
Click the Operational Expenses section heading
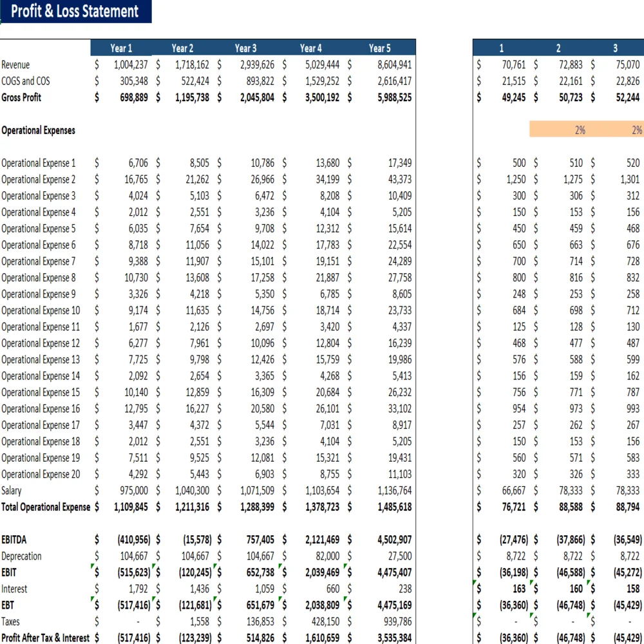(37, 130)
